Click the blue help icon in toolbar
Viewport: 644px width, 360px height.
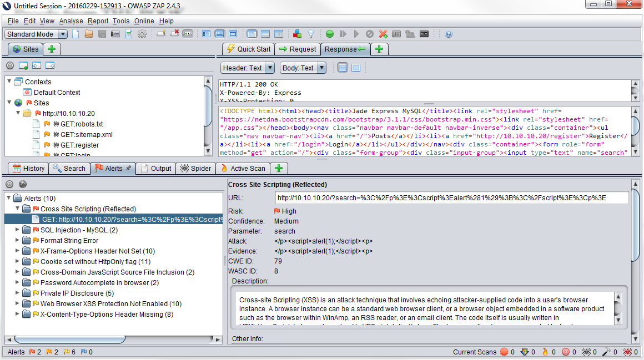(449, 34)
